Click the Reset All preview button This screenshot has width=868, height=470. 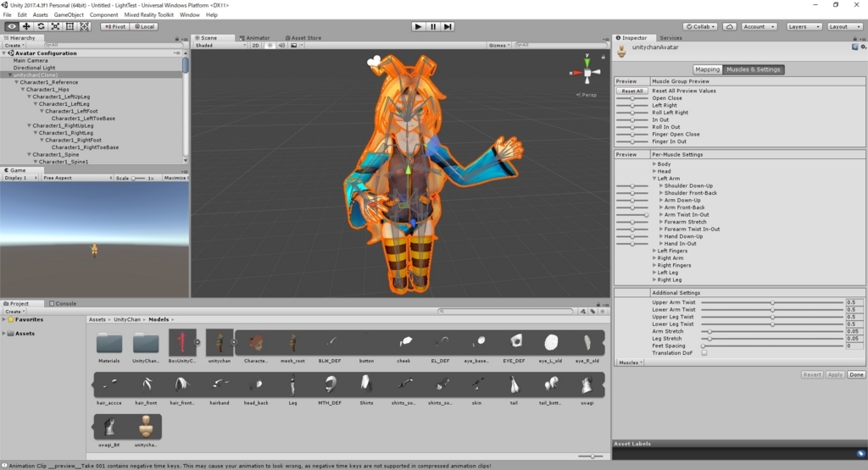point(632,91)
